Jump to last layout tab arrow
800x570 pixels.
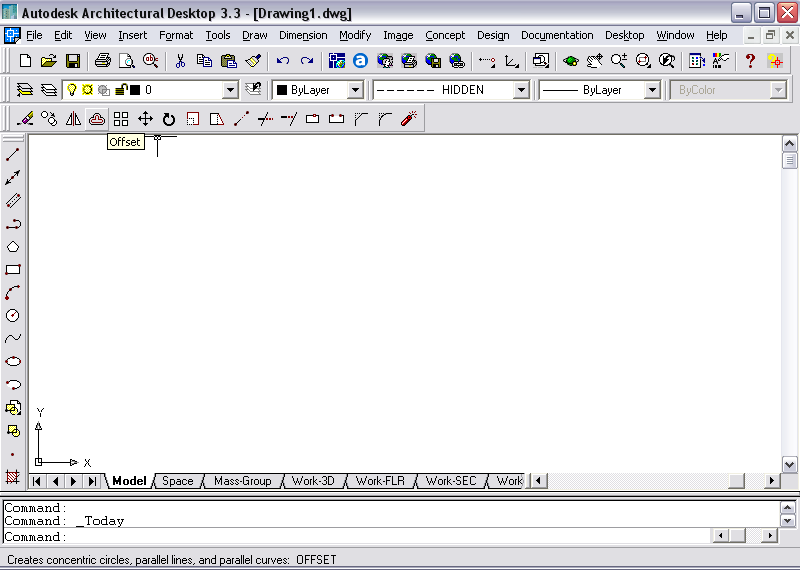(92, 481)
